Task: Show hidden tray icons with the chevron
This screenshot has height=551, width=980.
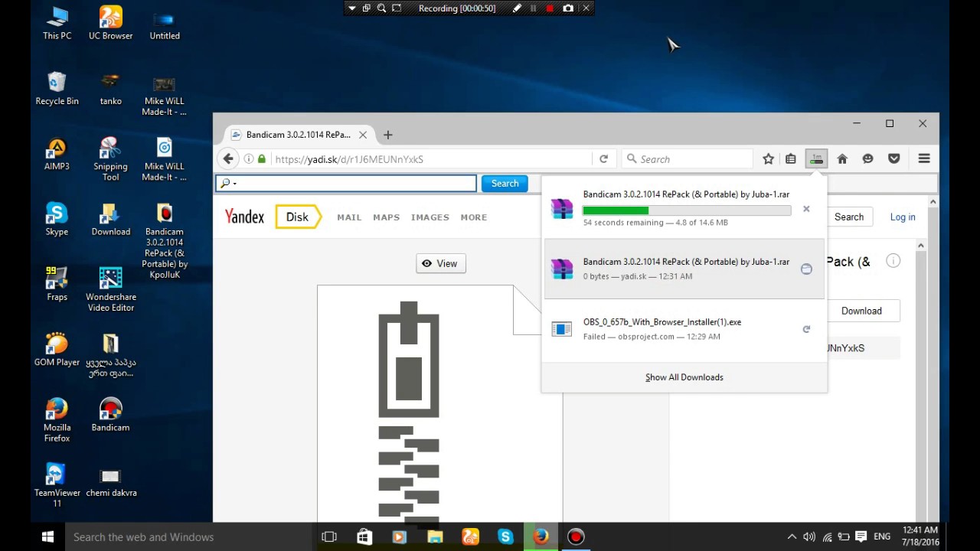Action: point(792,537)
